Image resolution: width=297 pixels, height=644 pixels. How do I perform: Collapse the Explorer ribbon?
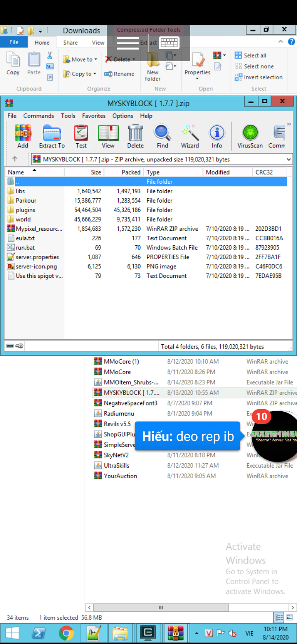(280, 42)
